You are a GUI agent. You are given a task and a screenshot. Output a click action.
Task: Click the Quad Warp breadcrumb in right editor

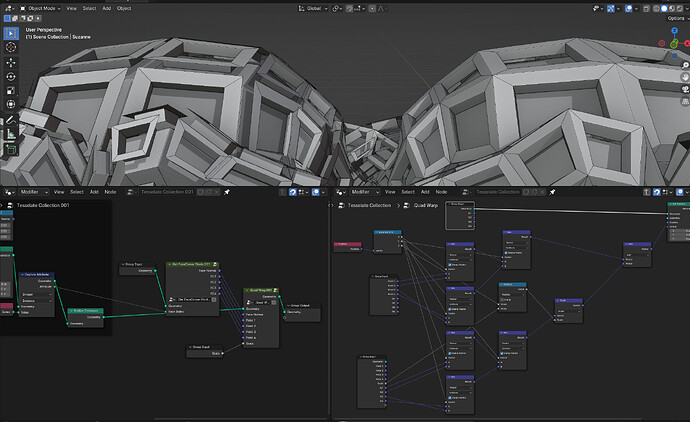[425, 205]
